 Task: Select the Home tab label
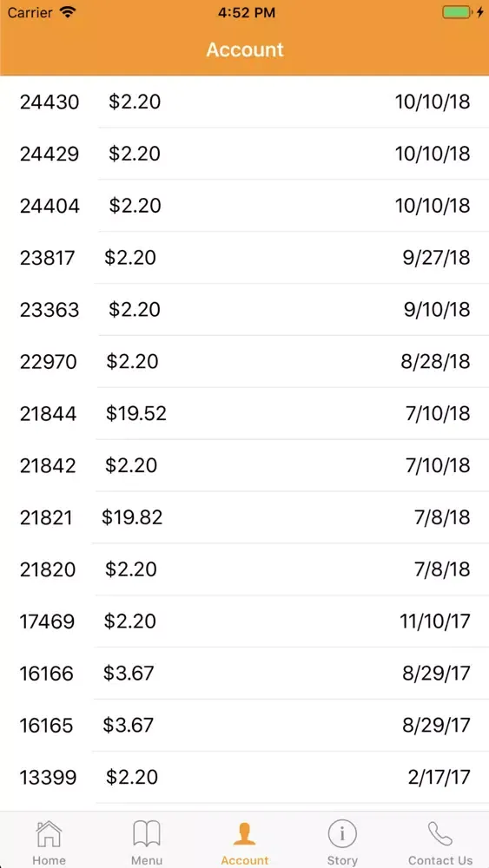(x=49, y=859)
